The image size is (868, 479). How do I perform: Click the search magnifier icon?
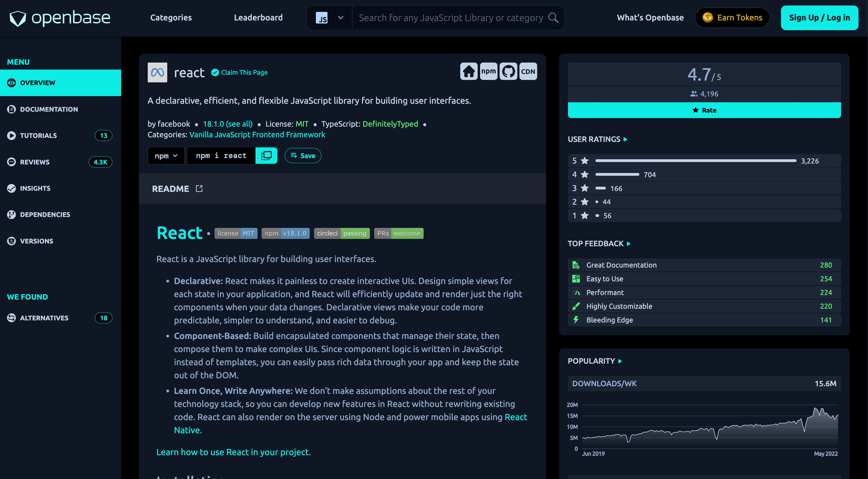[553, 17]
